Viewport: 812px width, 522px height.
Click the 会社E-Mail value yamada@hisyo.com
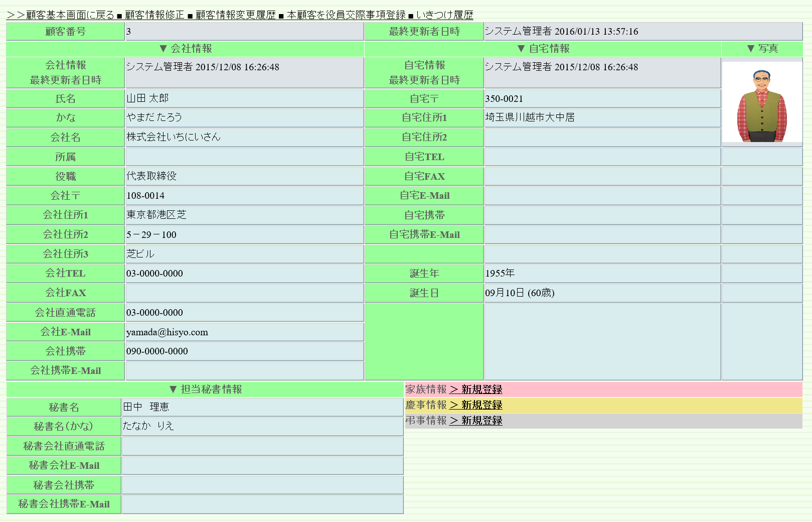click(x=167, y=332)
